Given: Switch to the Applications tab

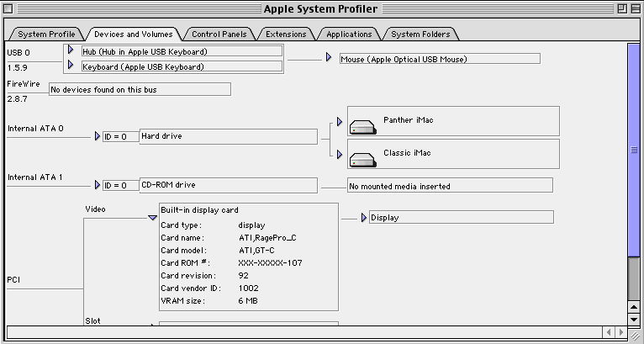Looking at the screenshot, I should click(349, 34).
